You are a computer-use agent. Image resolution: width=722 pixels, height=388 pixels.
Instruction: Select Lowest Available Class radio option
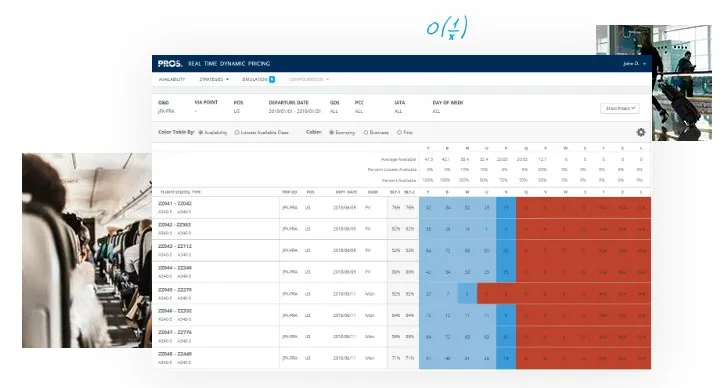[237, 133]
